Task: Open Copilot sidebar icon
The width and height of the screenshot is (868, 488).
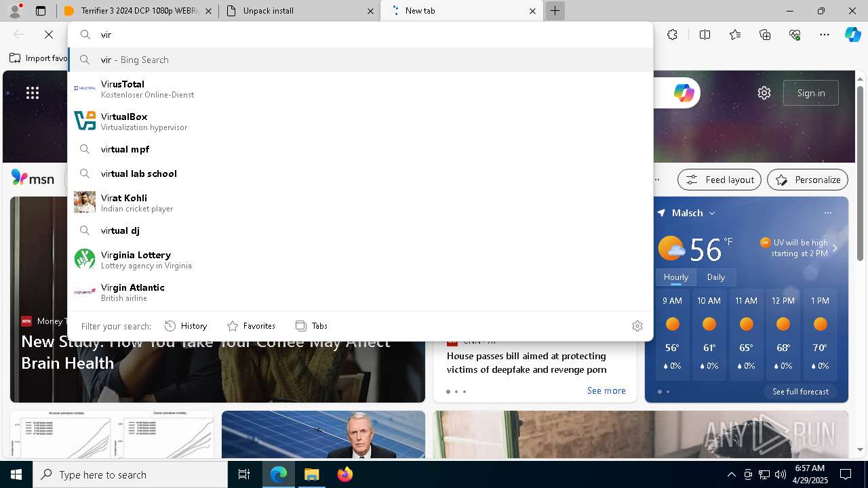Action: point(852,35)
